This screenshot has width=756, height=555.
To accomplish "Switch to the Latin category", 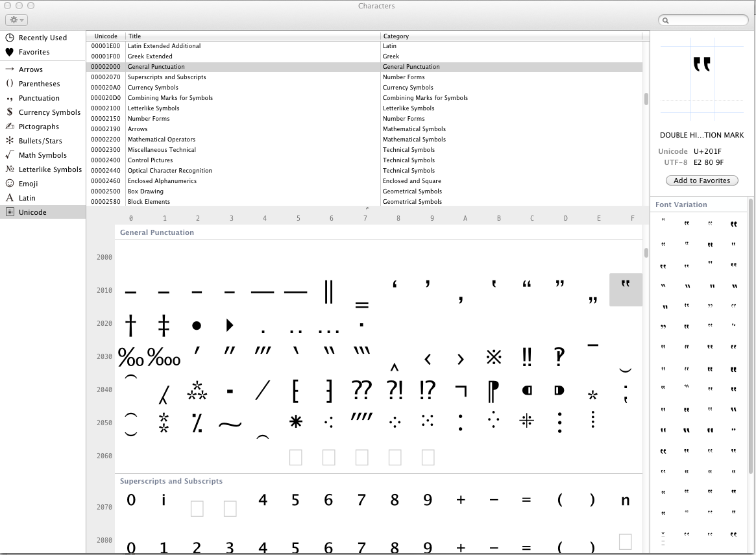I will pos(27,198).
